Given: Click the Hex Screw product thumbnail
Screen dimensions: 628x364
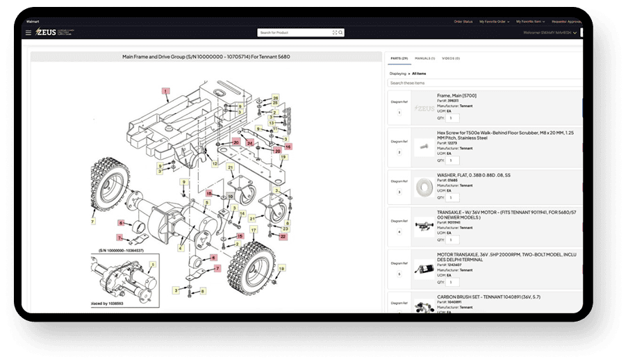Looking at the screenshot, I should (x=424, y=147).
